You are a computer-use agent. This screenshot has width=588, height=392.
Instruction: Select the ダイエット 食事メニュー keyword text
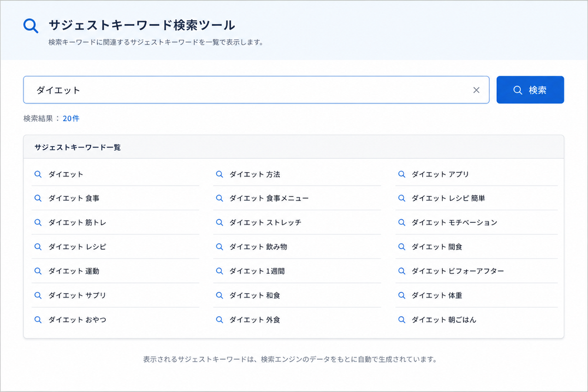coord(269,198)
